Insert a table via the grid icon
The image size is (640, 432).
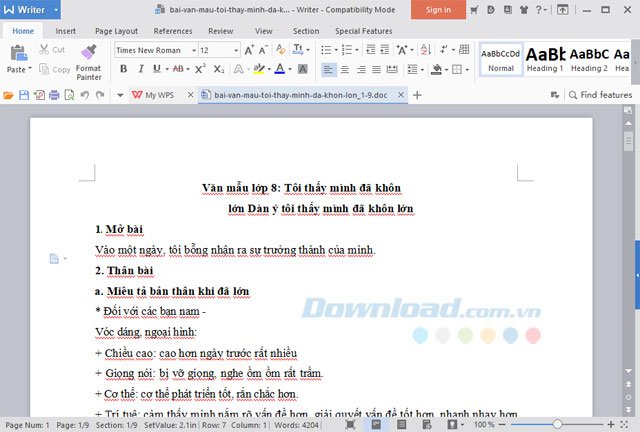(464, 49)
